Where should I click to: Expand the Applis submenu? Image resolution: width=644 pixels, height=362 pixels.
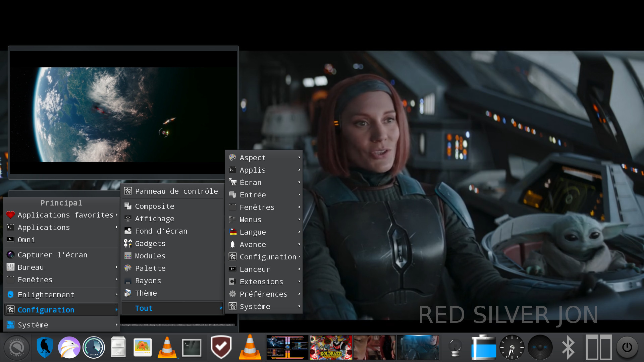pyautogui.click(x=264, y=170)
